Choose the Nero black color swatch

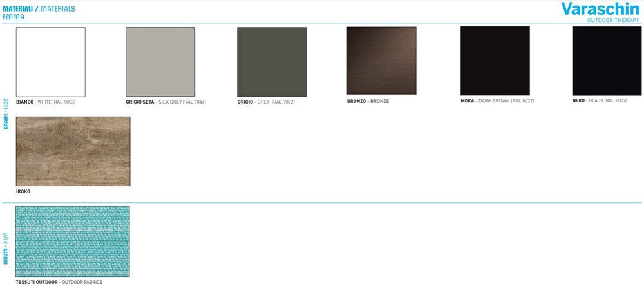coord(607,61)
